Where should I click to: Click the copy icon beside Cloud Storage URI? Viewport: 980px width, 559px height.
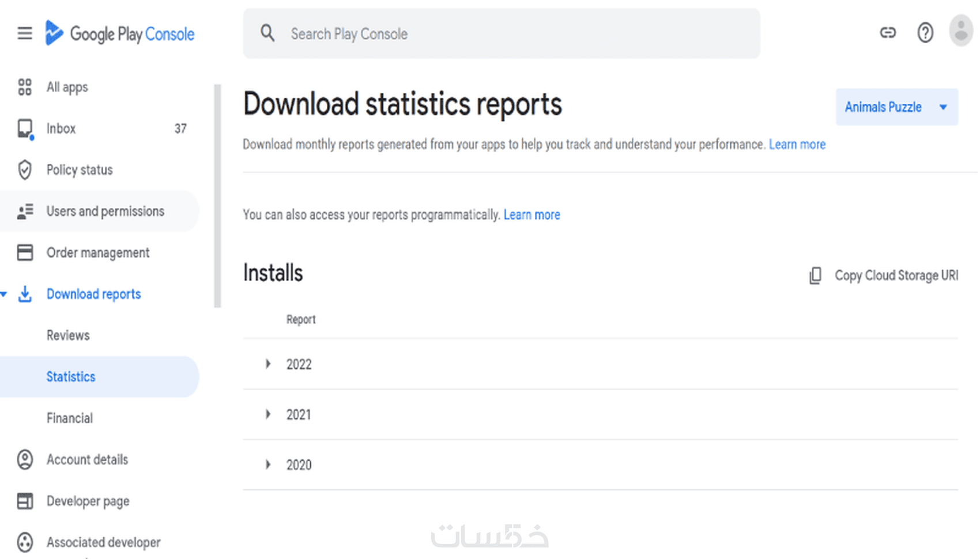(815, 275)
